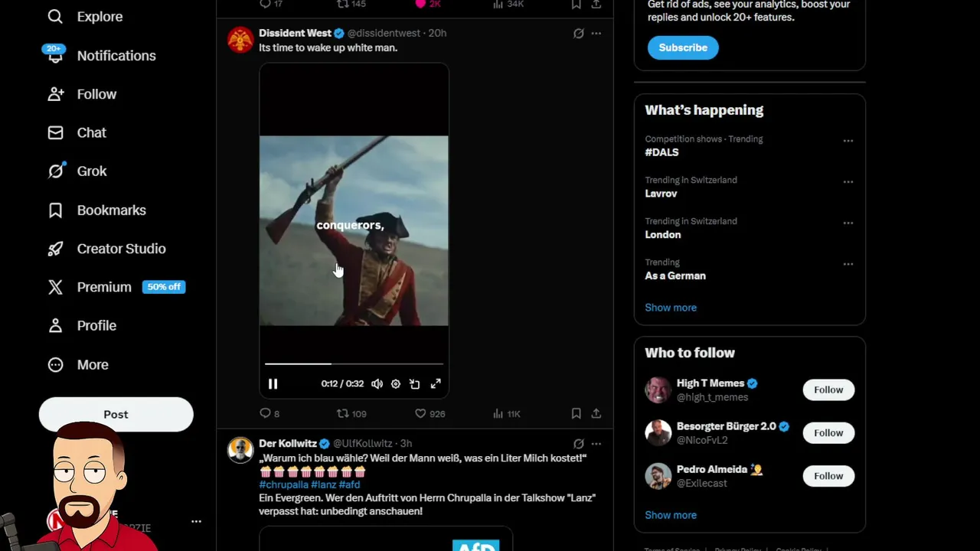Viewport: 980px width, 551px height.
Task: Open video settings gear
Action: (396, 384)
